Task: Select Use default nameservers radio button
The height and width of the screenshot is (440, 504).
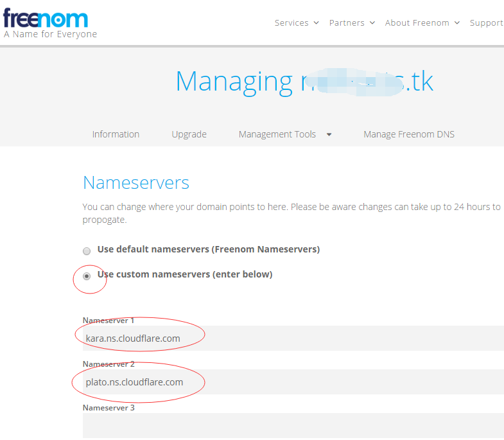Action: [87, 251]
